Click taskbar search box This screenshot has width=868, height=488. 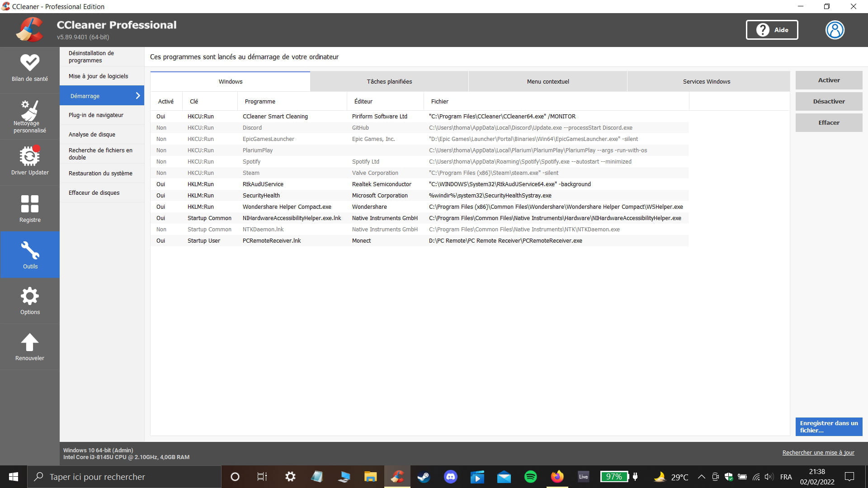click(x=124, y=477)
